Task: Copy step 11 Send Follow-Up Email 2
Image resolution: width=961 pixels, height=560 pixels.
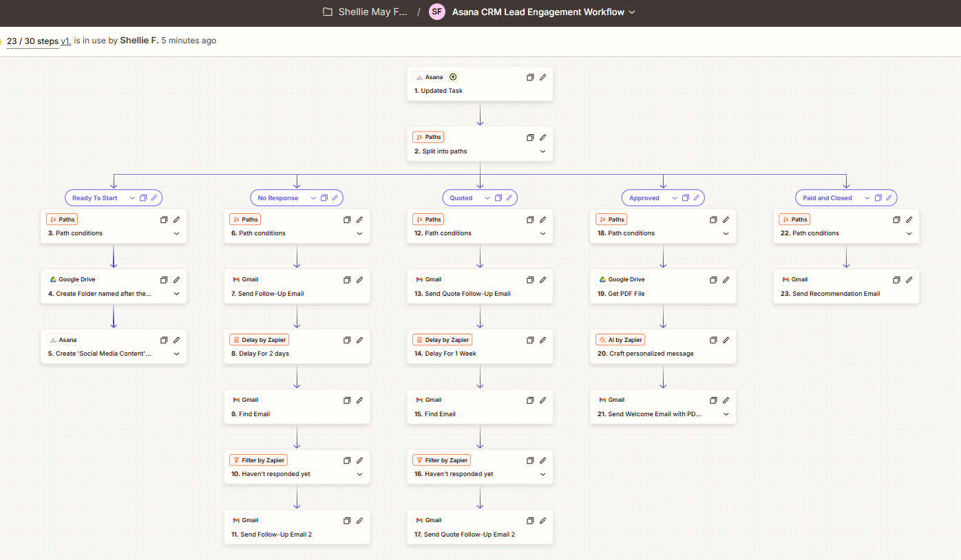Action: 347,521
